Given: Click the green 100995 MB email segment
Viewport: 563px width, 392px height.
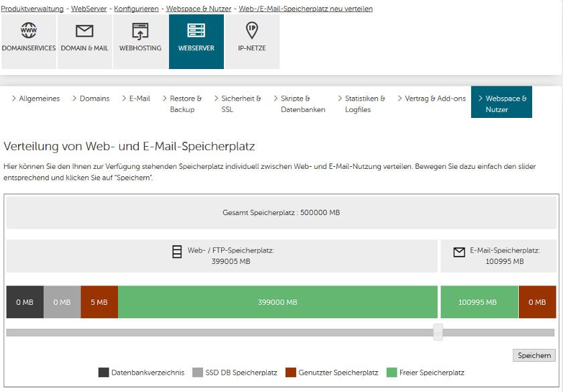Looking at the screenshot, I should (479, 302).
